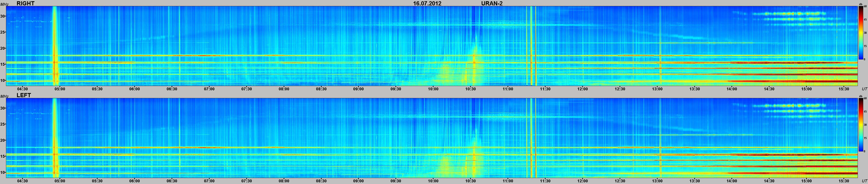Click the 30 MHz tick of RIGHT panel
Image resolution: width=868 pixels, height=184 pixels.
pos(3,16)
